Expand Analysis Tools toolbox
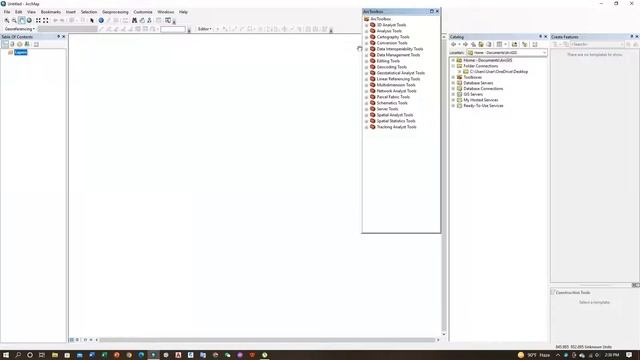 tap(367, 31)
